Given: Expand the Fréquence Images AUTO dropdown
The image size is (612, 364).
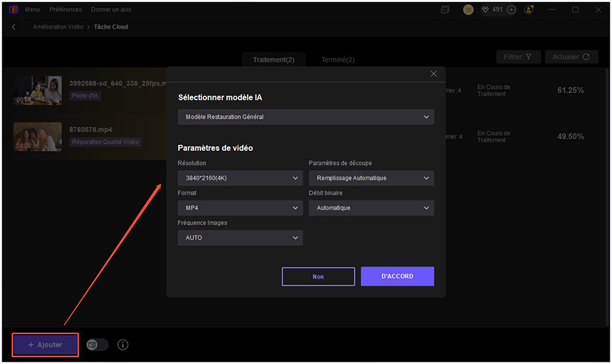Looking at the screenshot, I should point(240,237).
